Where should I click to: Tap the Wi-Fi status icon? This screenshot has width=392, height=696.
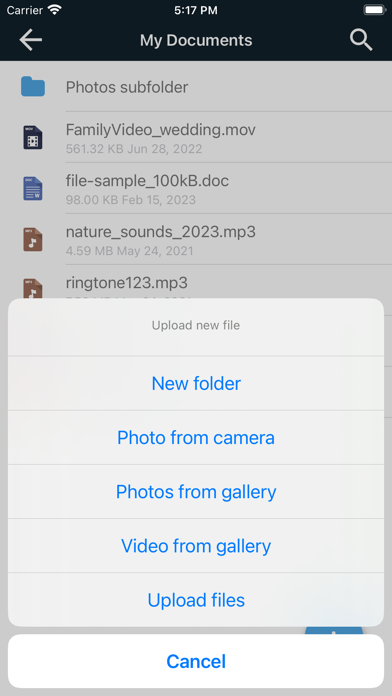coord(55,10)
